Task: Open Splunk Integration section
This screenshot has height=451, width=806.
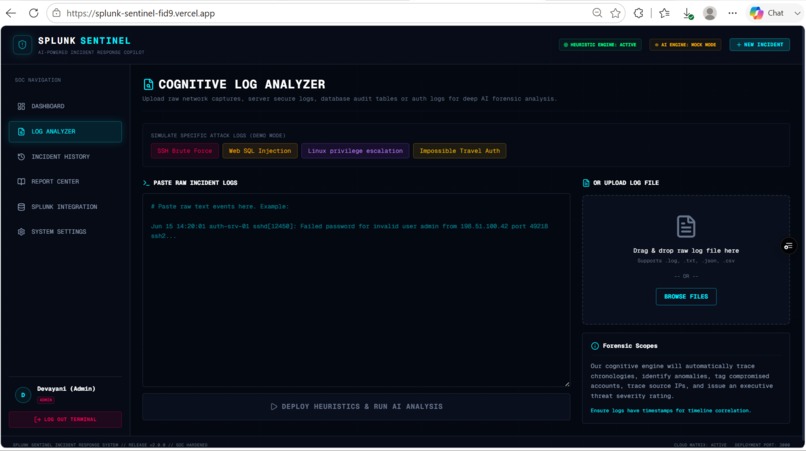Action: 65,207
